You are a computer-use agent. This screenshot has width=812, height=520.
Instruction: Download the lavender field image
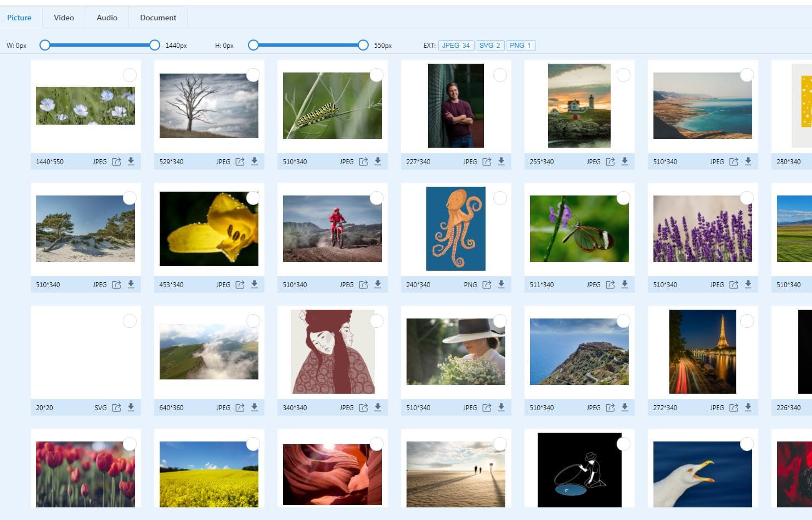[748, 284]
